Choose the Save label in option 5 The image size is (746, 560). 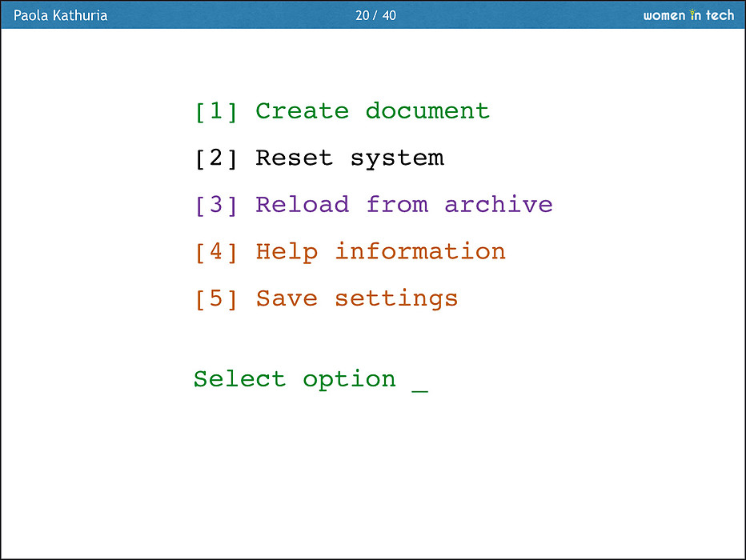(x=287, y=299)
